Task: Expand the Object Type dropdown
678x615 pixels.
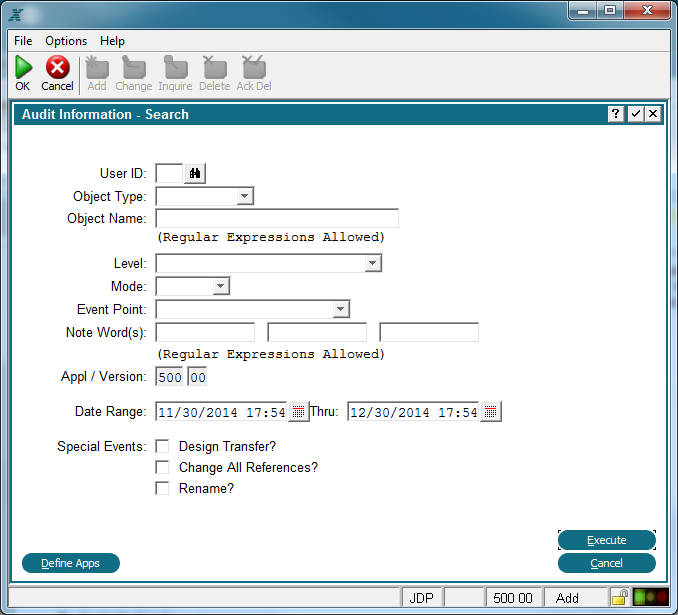Action: pos(245,196)
